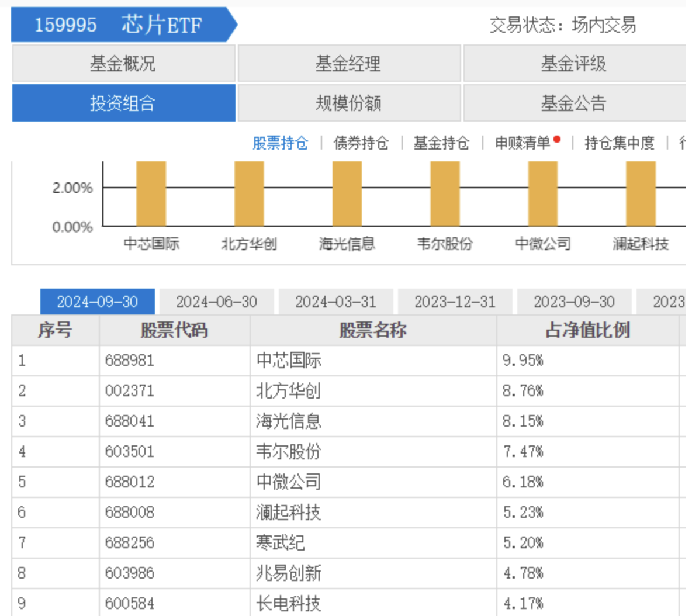692x616 pixels.
Task: Click stock code 688981
Action: [130, 361]
